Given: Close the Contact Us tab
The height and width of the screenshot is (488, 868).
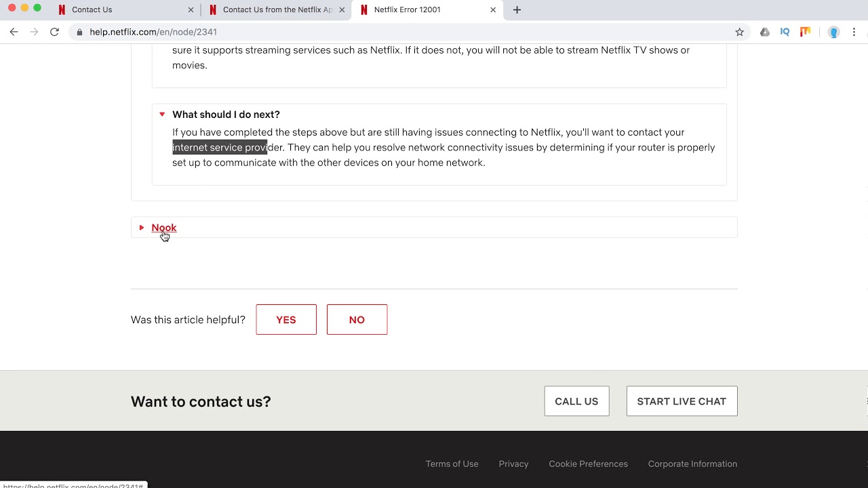Looking at the screenshot, I should tap(191, 9).
